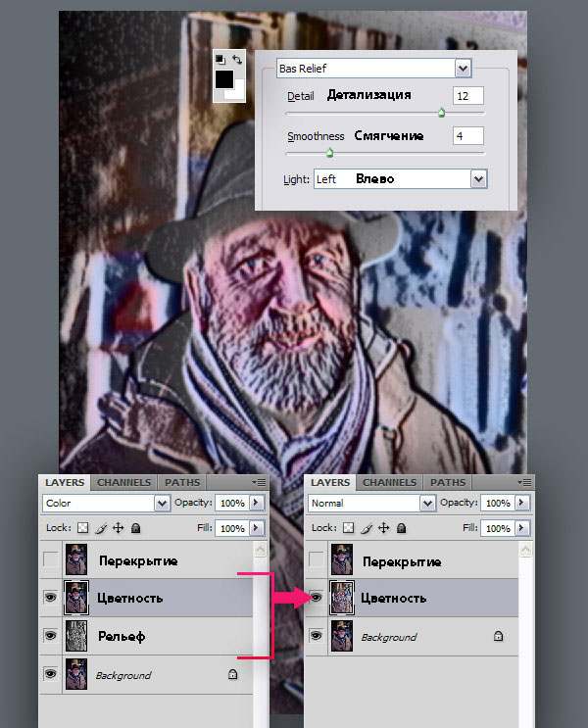Click the white background color swatch

point(239,92)
